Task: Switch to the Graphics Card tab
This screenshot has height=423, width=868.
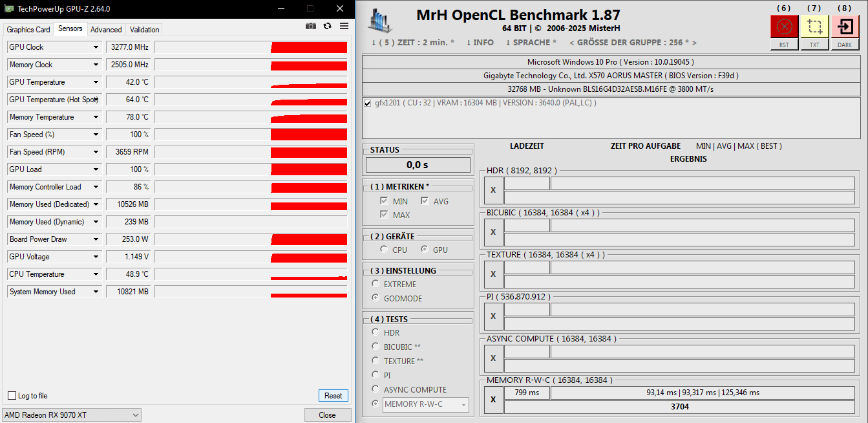Action: coord(28,30)
